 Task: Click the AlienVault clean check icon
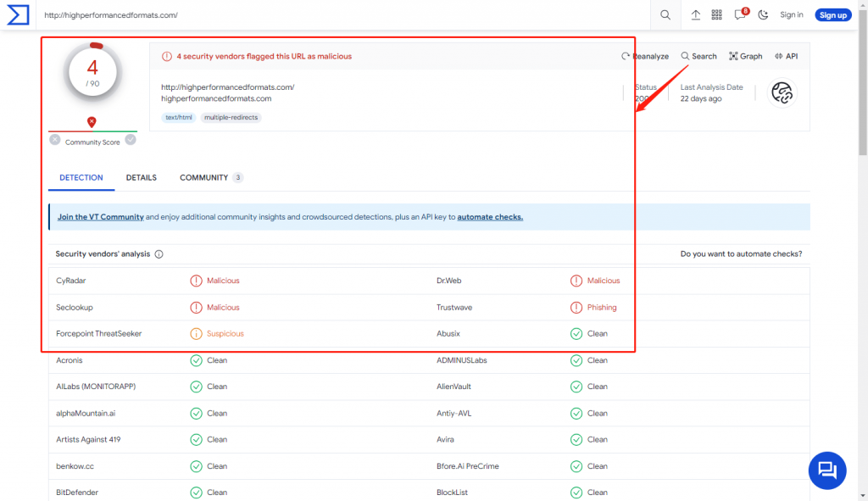point(576,387)
